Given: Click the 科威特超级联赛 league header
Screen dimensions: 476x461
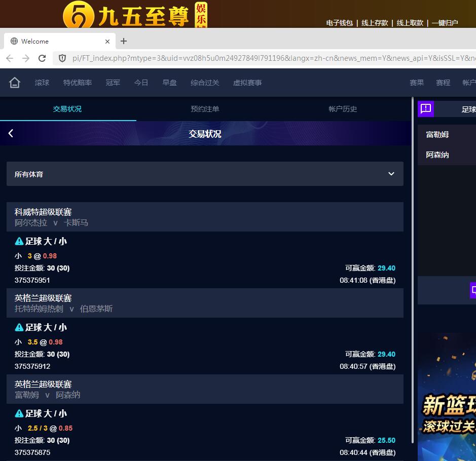Looking at the screenshot, I should pyautogui.click(x=43, y=212).
